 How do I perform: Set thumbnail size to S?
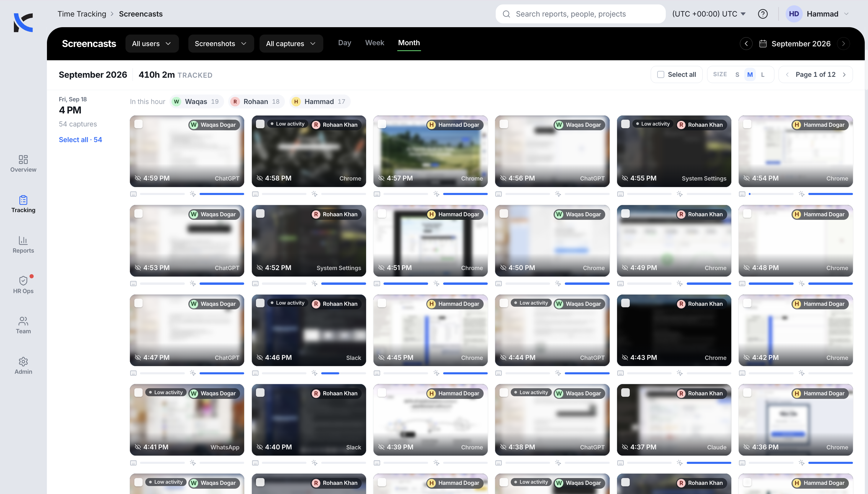pyautogui.click(x=737, y=75)
